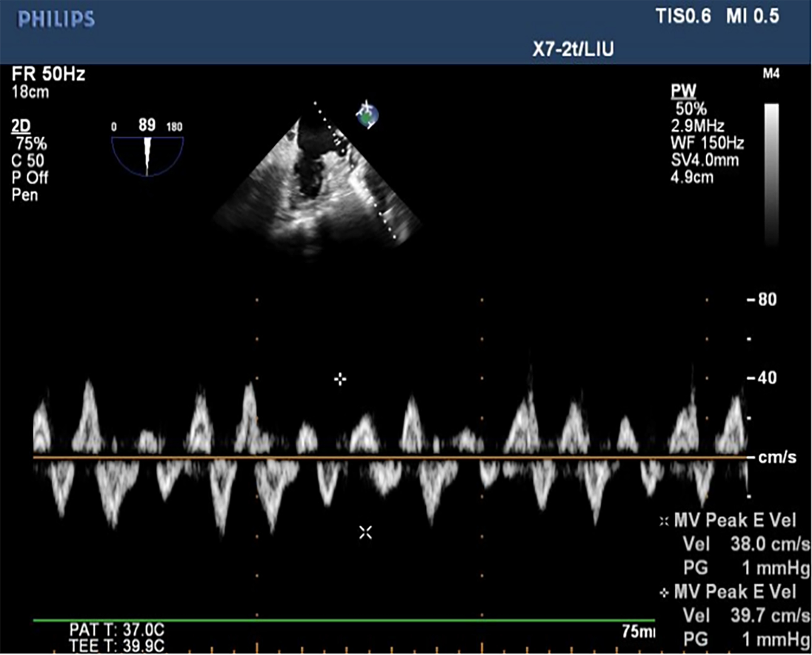Viewport: 812px width, 655px height.
Task: Click the FR 50Hz frame rate text
Action: [x=48, y=75]
